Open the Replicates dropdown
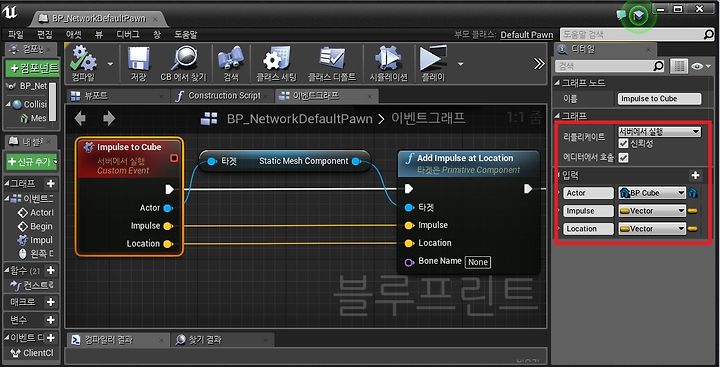 pos(659,132)
